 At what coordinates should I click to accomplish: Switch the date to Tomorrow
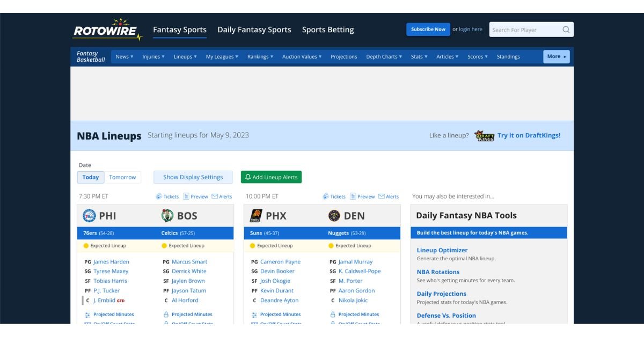(x=123, y=177)
